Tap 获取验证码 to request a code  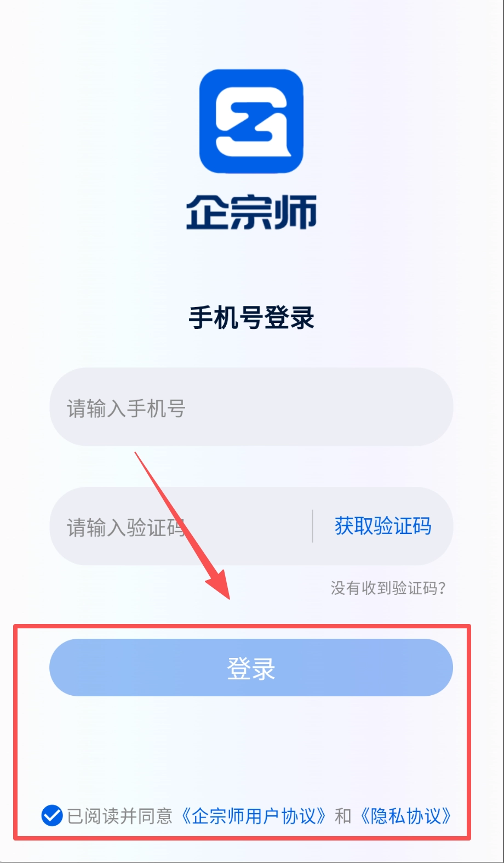pyautogui.click(x=383, y=526)
